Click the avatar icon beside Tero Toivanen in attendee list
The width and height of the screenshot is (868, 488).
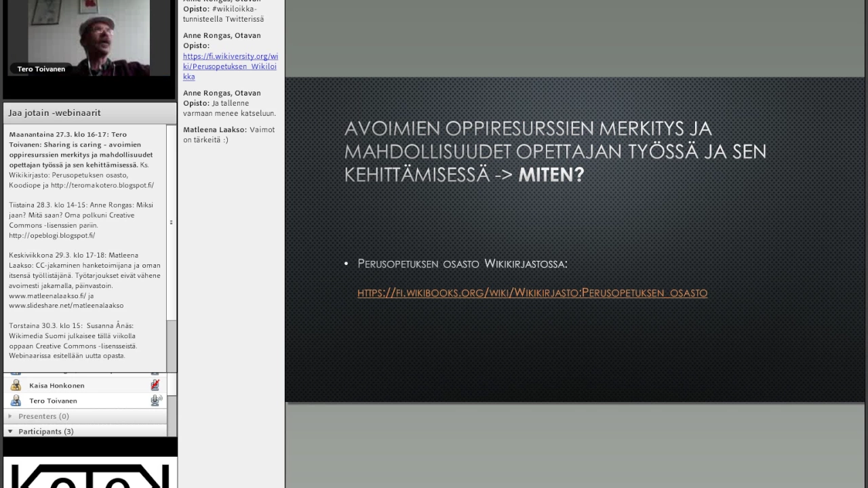click(16, 401)
